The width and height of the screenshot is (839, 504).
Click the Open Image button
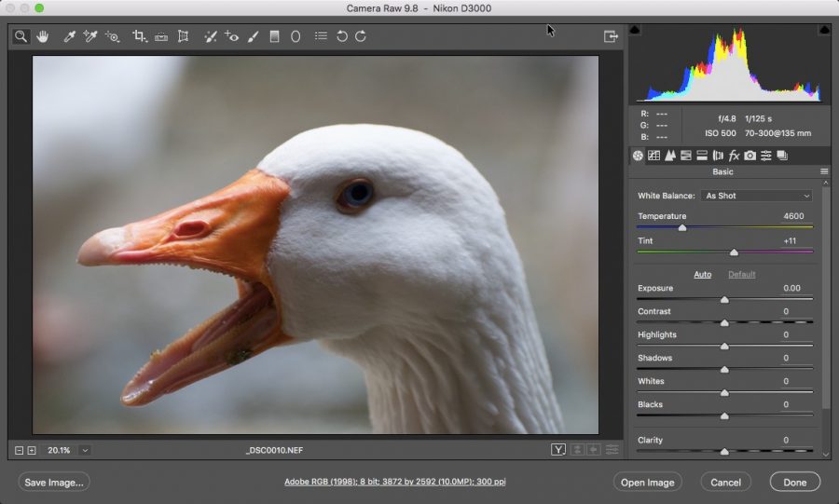point(647,482)
